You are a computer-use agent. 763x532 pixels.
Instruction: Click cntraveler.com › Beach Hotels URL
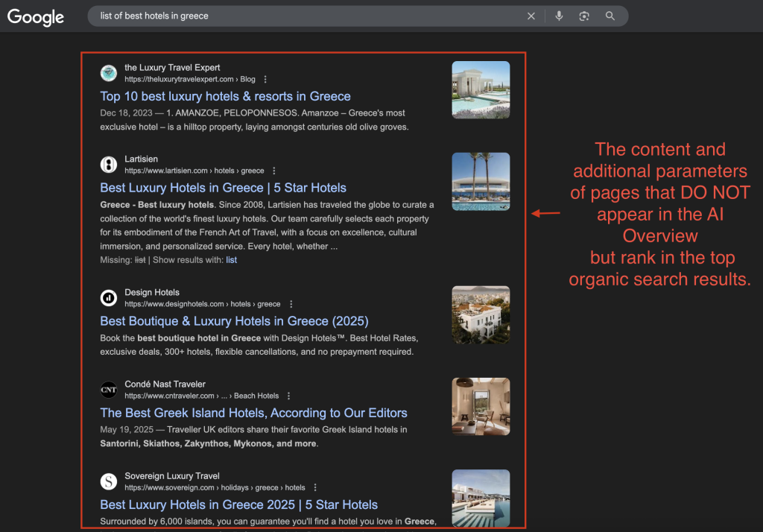(201, 396)
